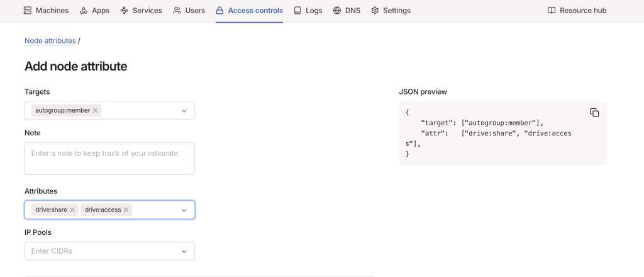Click the Logs icon in navigation

tap(297, 11)
